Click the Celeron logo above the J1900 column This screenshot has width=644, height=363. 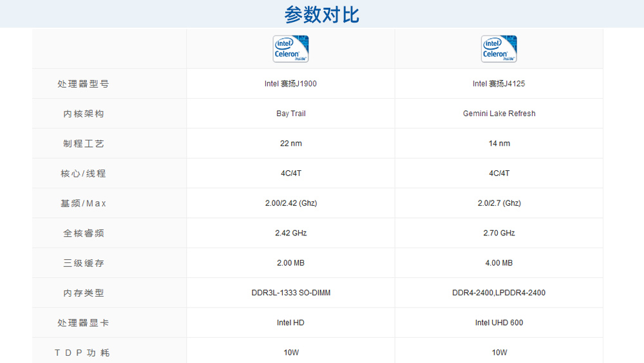click(290, 49)
